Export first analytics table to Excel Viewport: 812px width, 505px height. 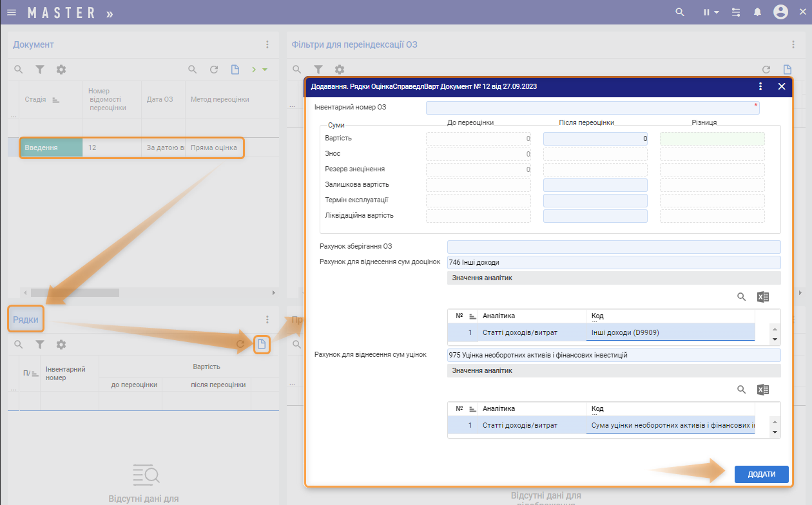763,297
